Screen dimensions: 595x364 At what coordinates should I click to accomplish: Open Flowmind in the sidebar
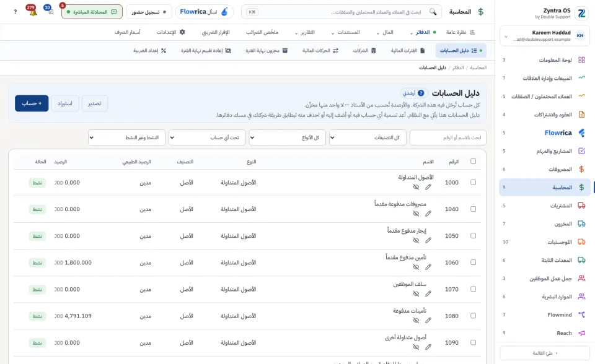(545, 314)
